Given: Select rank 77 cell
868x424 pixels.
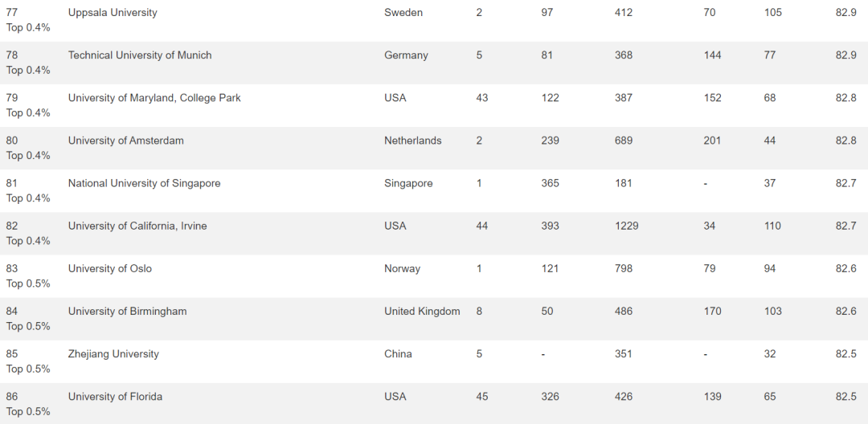Looking at the screenshot, I should 11,13.
